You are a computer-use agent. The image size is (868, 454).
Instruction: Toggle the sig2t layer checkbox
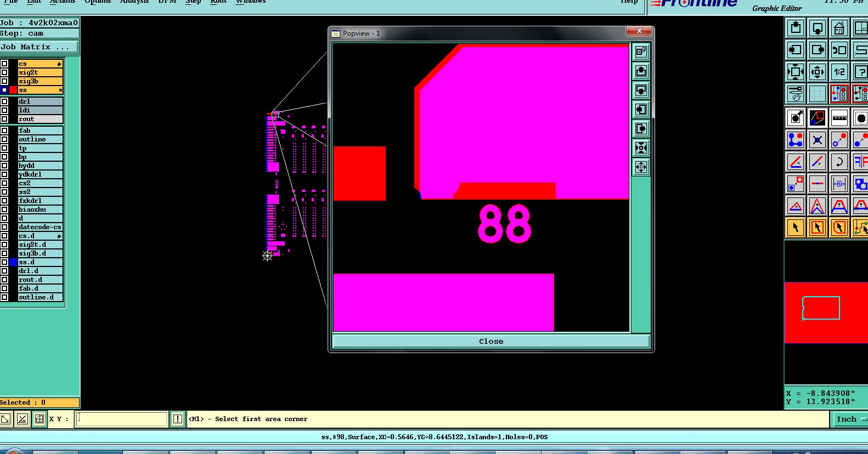pyautogui.click(x=4, y=72)
